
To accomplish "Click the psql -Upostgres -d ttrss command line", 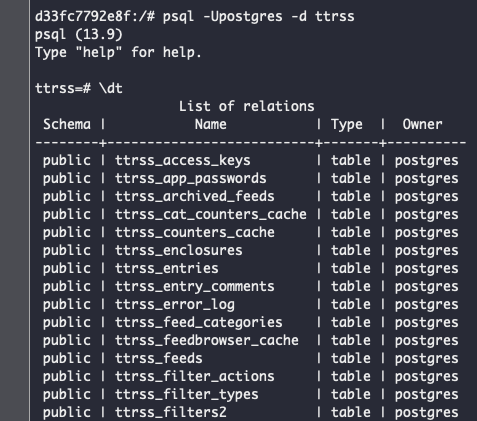I will (x=259, y=16).
